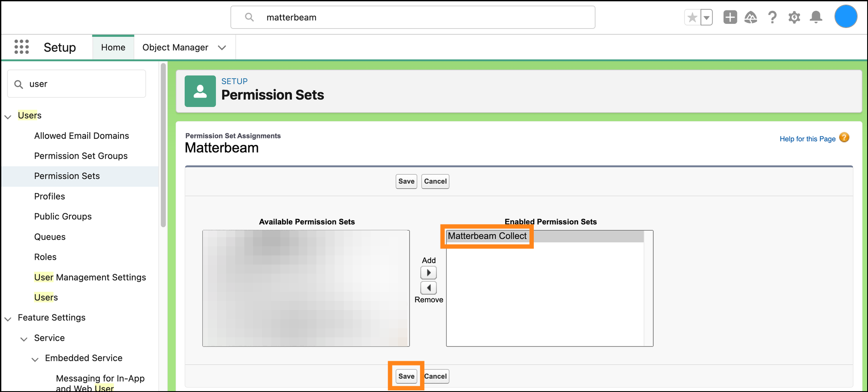868x392 pixels.
Task: Open the user profile avatar
Action: [845, 16]
